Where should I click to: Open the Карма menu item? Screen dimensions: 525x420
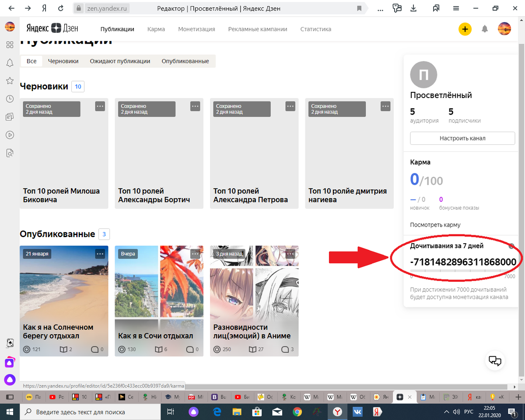(156, 29)
